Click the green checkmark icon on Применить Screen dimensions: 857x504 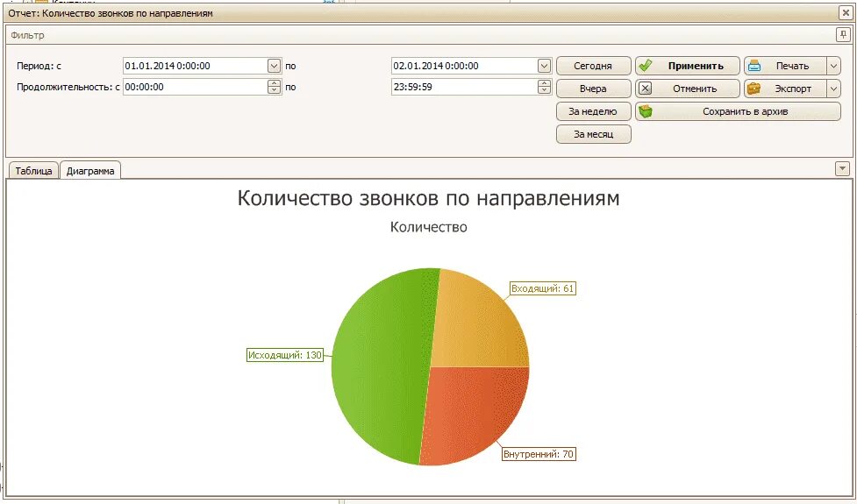[x=646, y=66]
